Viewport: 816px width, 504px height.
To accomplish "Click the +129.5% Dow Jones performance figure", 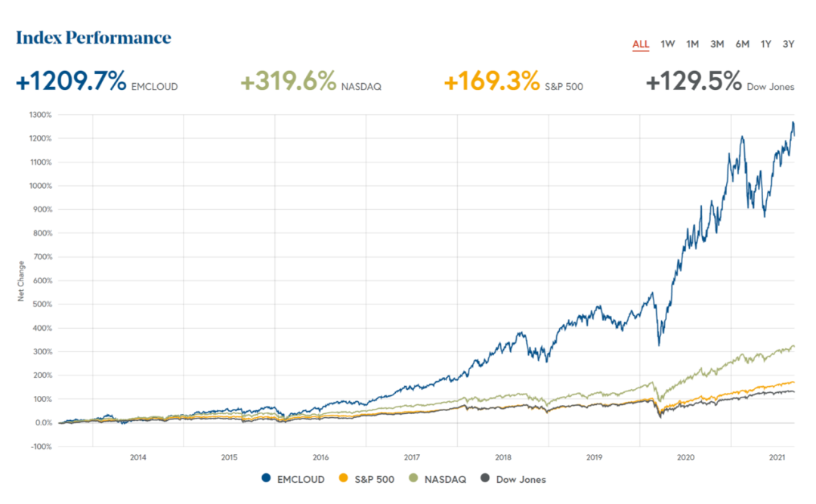I will tap(694, 82).
